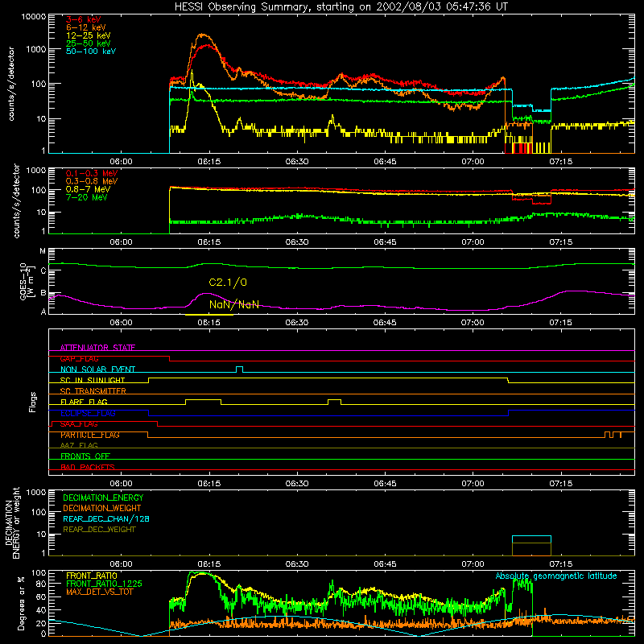Select the green 25-50 keV legend label
This screenshot has width=644, height=644.
[x=89, y=43]
